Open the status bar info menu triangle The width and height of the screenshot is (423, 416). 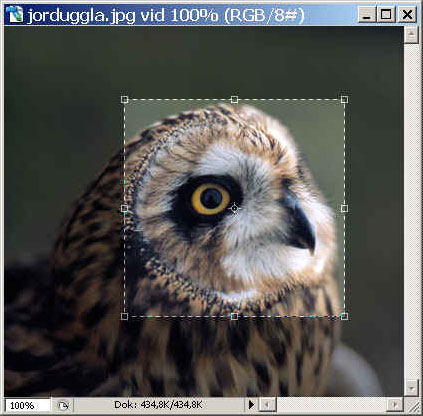tap(251, 405)
